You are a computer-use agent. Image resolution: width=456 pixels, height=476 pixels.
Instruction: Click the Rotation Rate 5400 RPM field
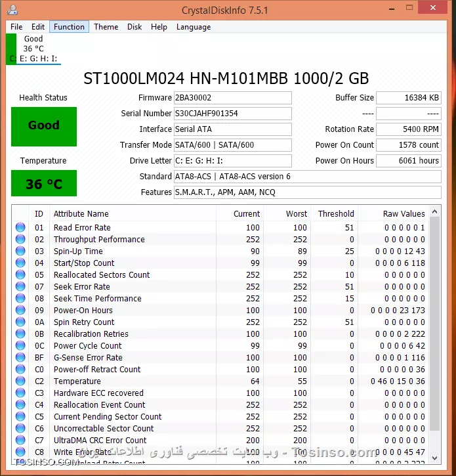click(409, 129)
